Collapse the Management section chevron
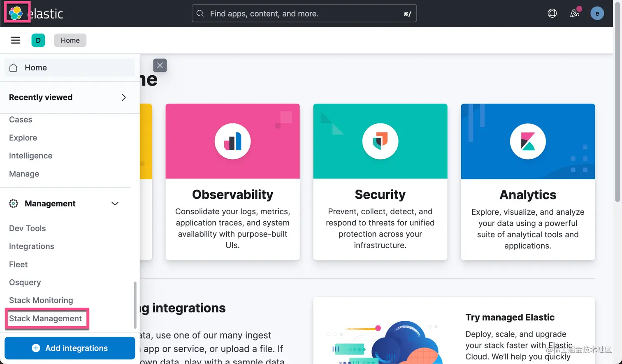Viewport: 622px width, 364px height. coord(115,204)
